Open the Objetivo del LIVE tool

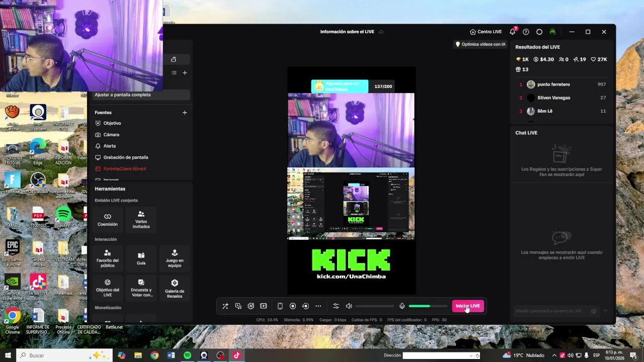tap(108, 288)
